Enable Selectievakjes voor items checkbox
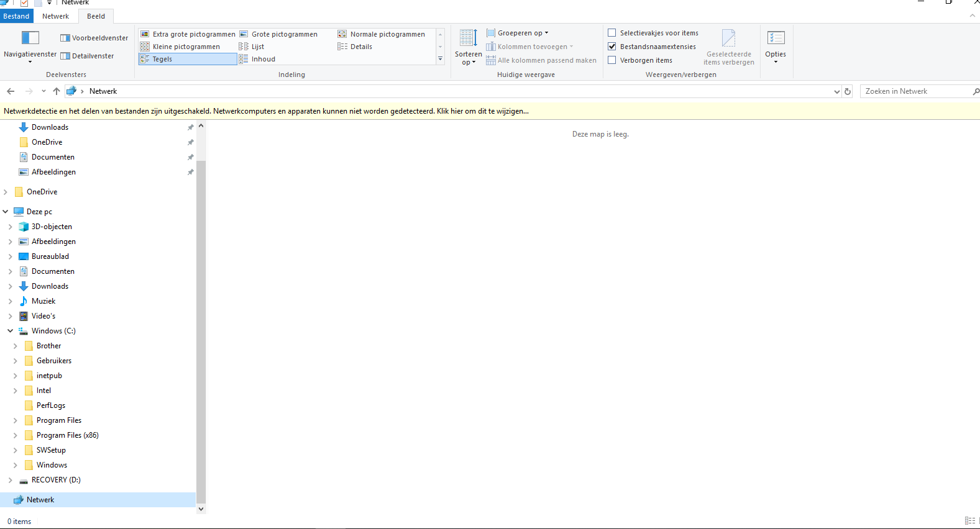This screenshot has width=980, height=529. click(612, 33)
